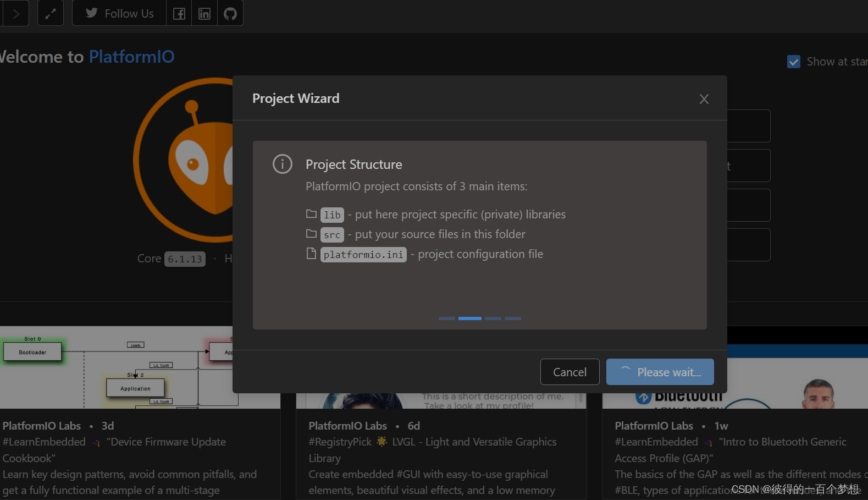Click the 'lib' code label
Screen dimensions: 868x500
tap(332, 215)
